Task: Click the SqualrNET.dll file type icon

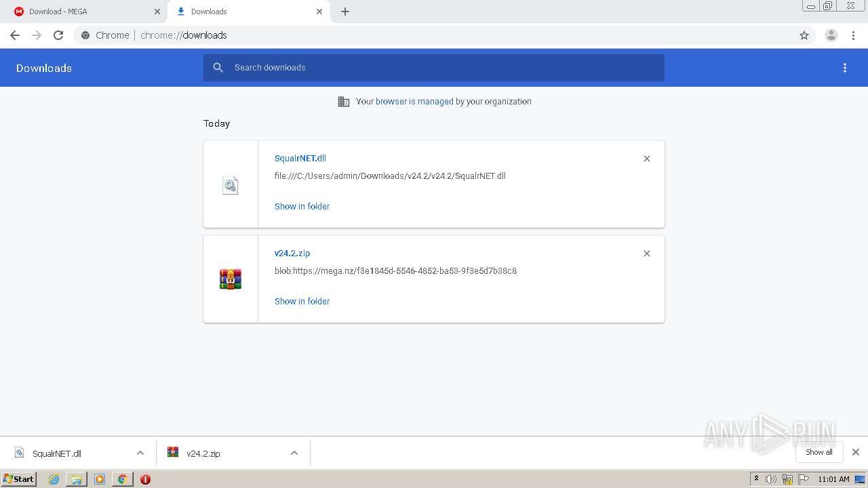Action: (x=231, y=185)
